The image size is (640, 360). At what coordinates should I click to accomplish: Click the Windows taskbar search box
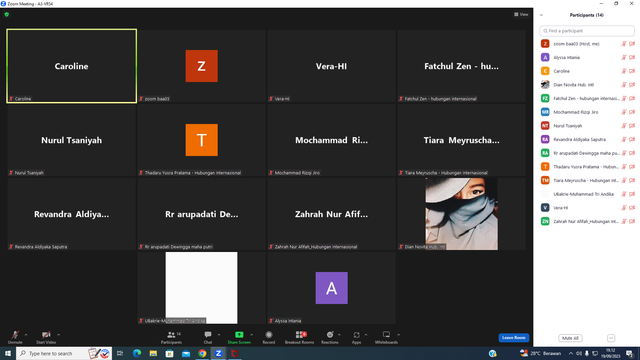tap(64, 353)
